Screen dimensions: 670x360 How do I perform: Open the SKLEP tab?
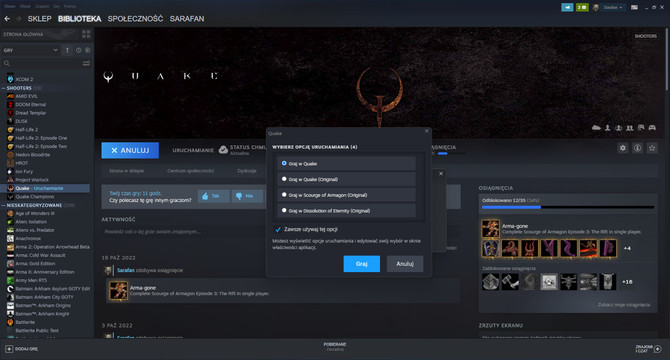39,19
